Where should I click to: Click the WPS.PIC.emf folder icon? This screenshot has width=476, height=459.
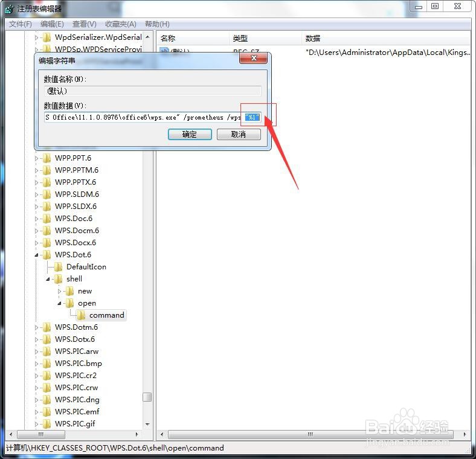(47, 412)
